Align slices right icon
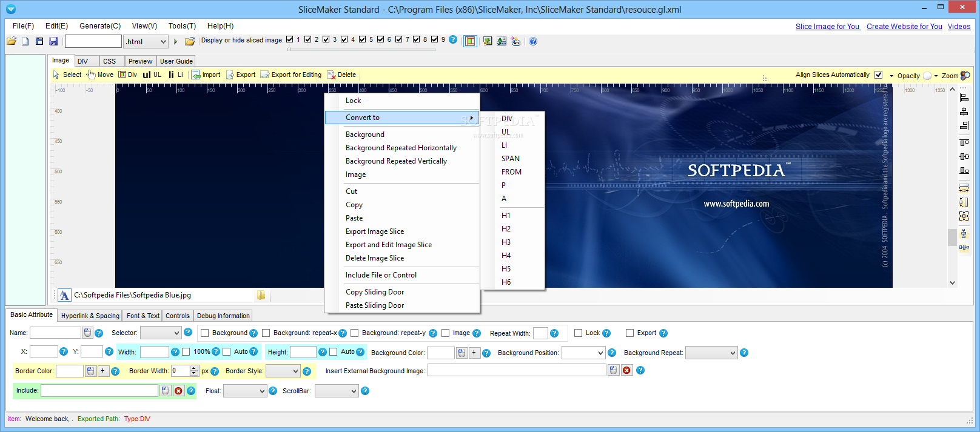 [964, 125]
